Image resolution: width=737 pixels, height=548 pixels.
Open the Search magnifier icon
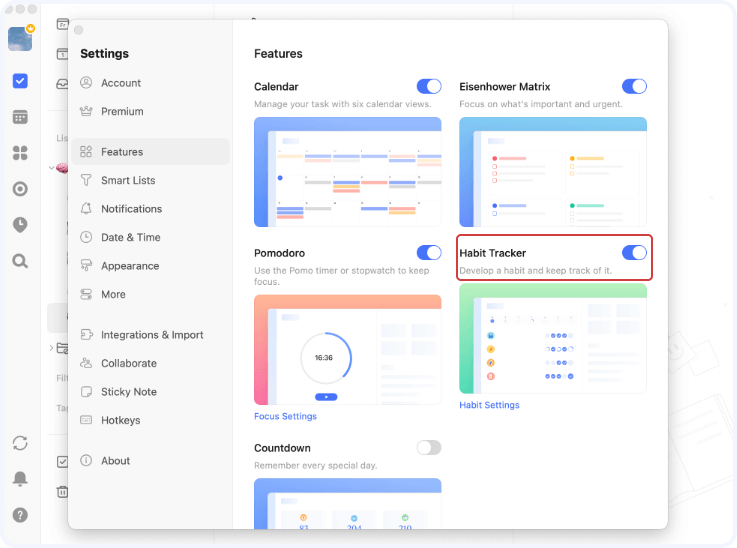(20, 261)
